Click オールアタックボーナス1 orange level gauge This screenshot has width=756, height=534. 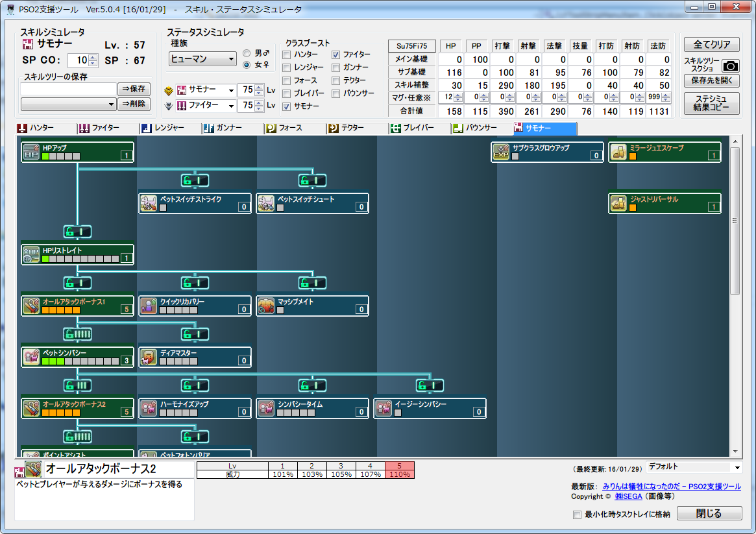click(61, 310)
